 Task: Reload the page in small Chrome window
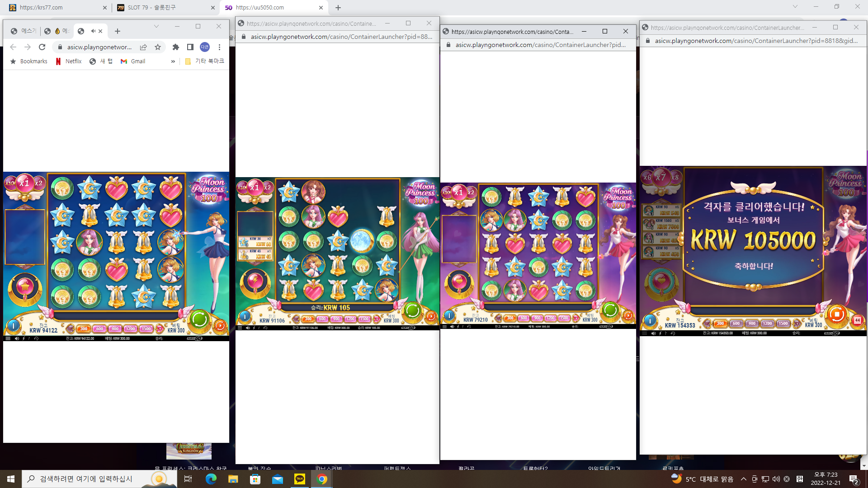click(42, 47)
